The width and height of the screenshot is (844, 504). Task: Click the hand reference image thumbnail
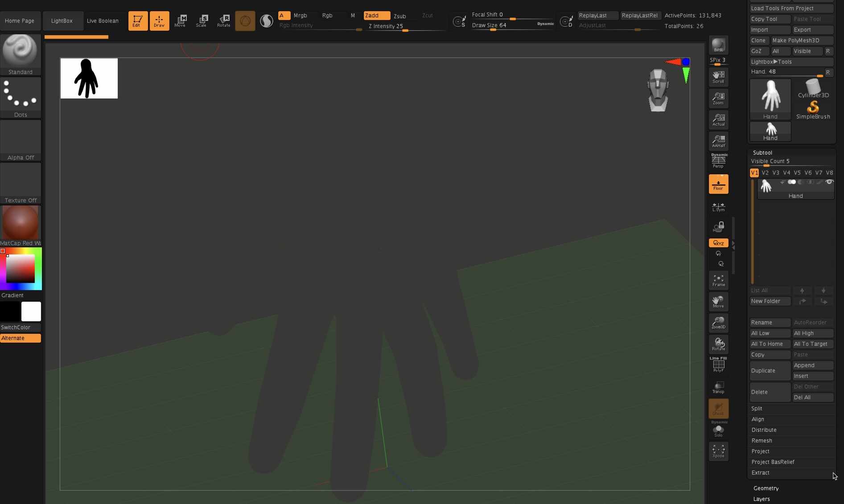(x=89, y=78)
